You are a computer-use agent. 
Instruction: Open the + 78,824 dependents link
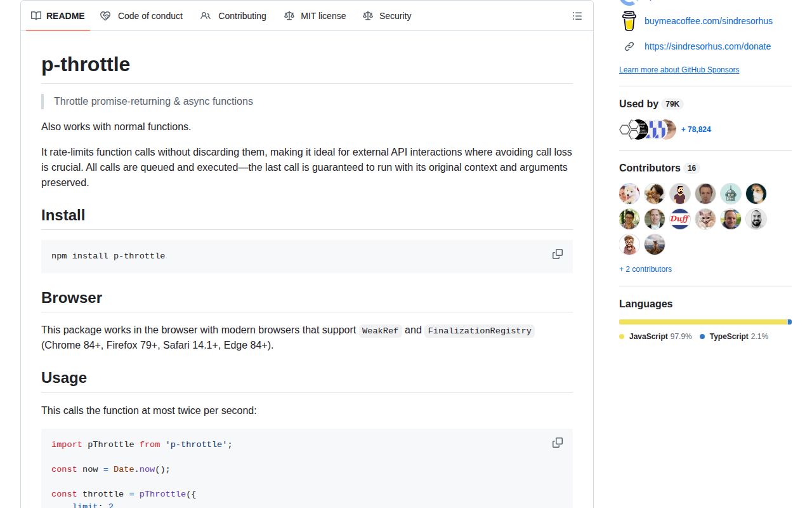click(x=696, y=130)
